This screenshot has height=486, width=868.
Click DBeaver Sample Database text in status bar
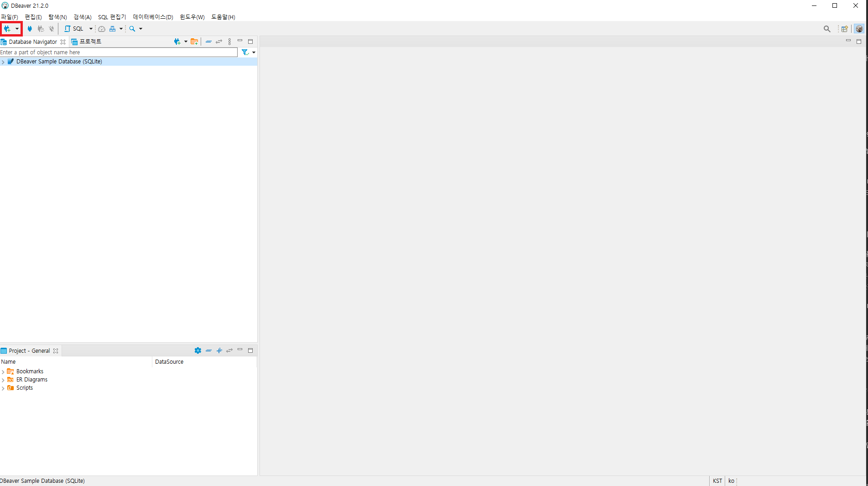pyautogui.click(x=42, y=481)
